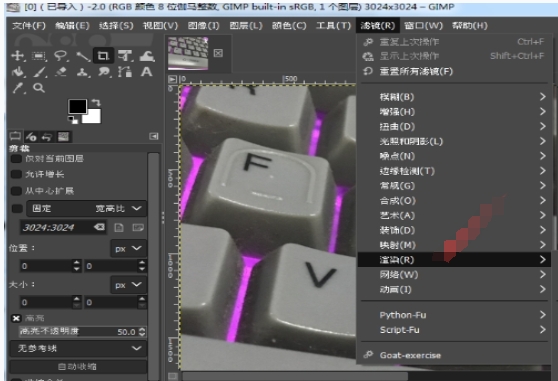Select the Zoom magnifier tool
Viewport: 558px width, 381px height.
(x=39, y=88)
